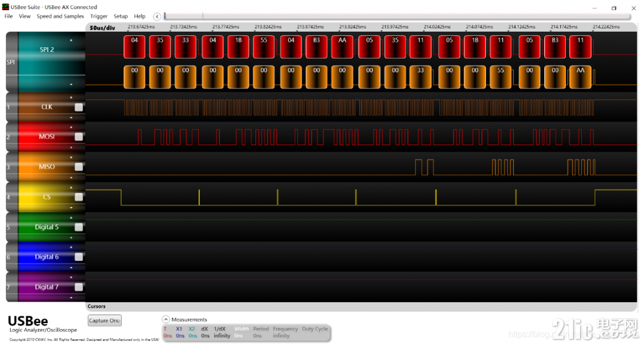Click the small plus mark under Digital 7 toggle
The height and width of the screenshot is (344, 644).
tap(71, 297)
